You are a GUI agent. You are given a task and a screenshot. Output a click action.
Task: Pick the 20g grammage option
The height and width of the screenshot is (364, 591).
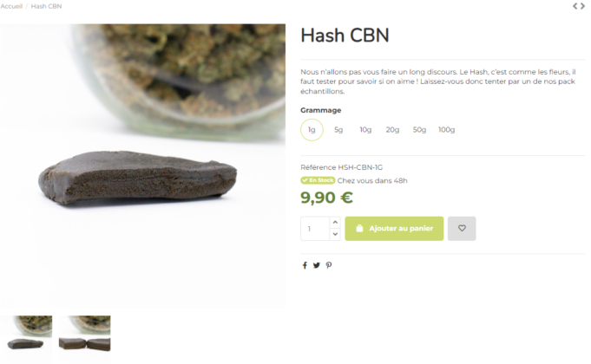coord(392,130)
